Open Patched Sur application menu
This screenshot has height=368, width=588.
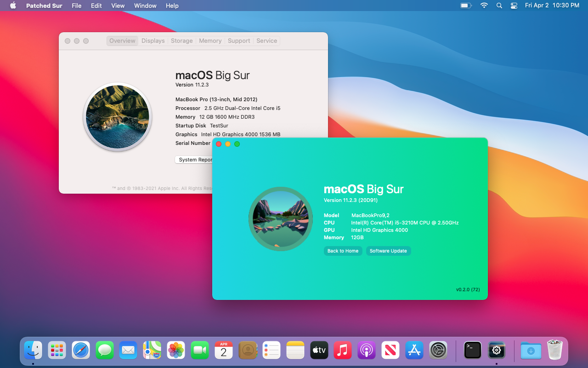(44, 6)
